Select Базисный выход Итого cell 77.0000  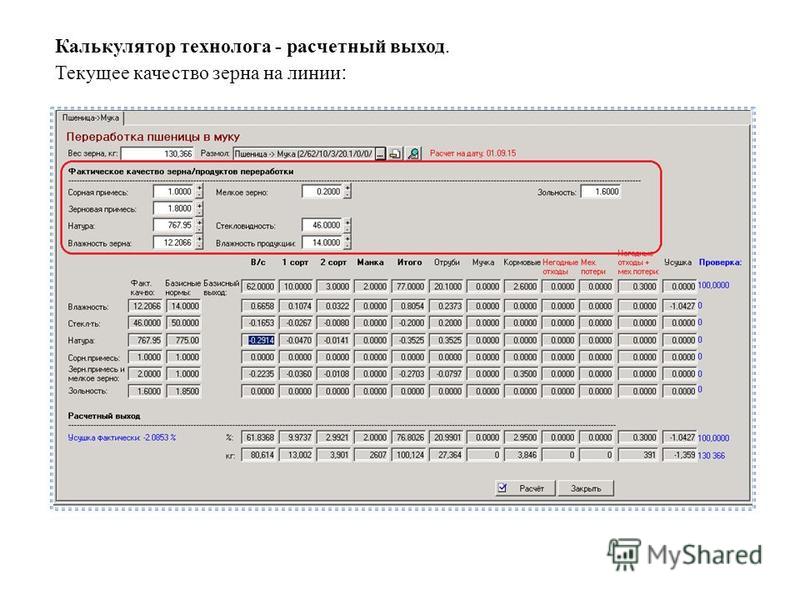click(x=410, y=287)
